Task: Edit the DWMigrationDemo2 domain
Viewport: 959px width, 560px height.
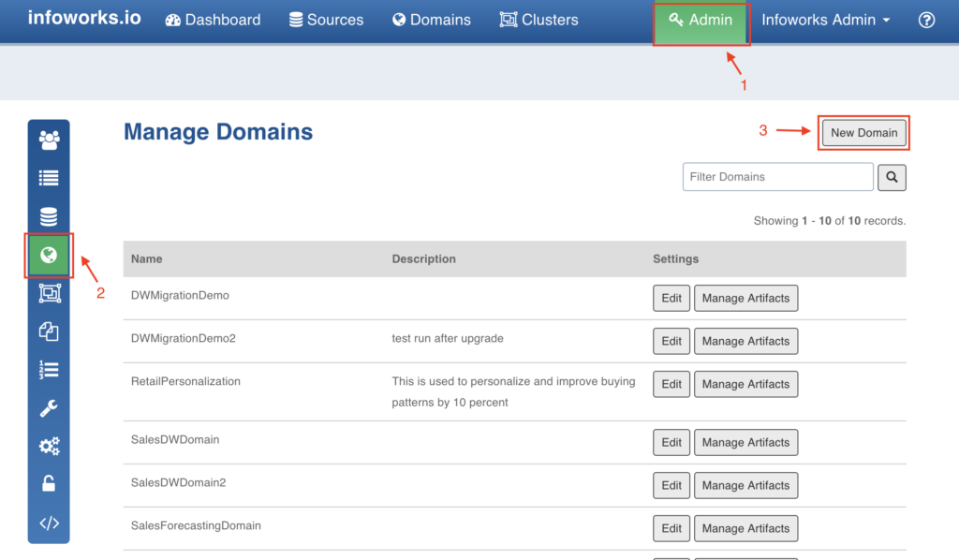Action: pyautogui.click(x=671, y=341)
